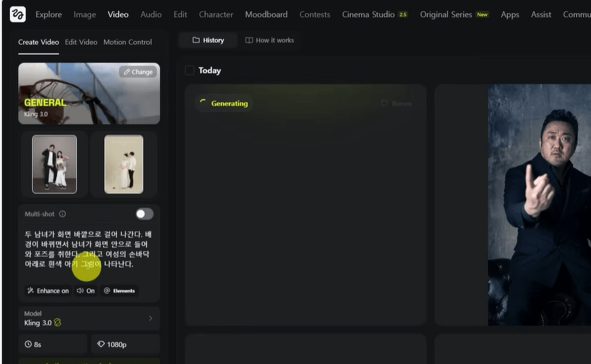Click Change on the GENERAL preset
Viewport: 591px width, 364px height.
pos(139,72)
